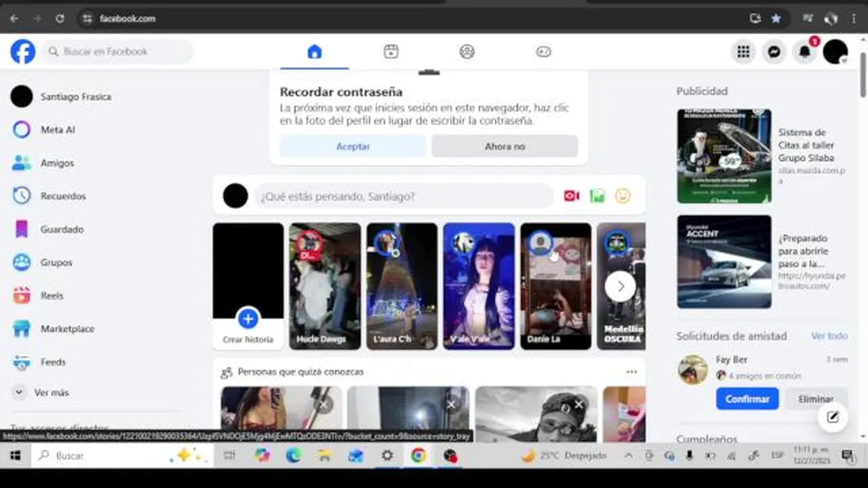Click Ver todo friend requests link
This screenshot has height=488, width=868.
tap(829, 336)
